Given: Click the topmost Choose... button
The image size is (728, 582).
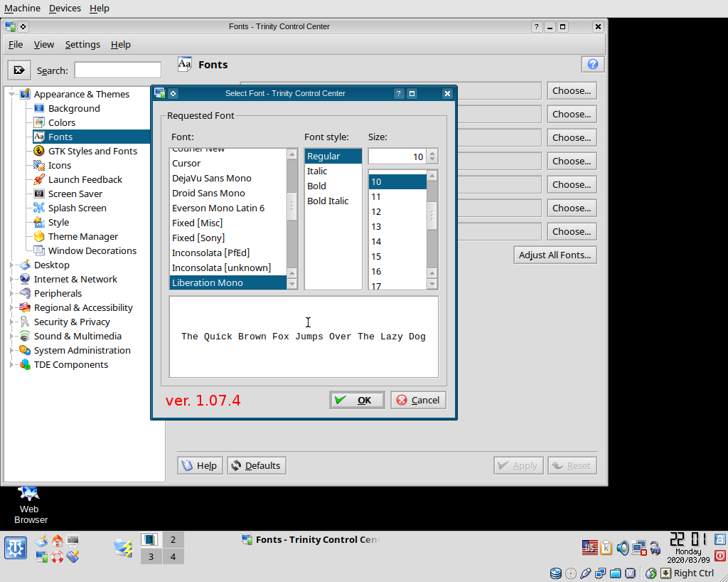Looking at the screenshot, I should [572, 90].
